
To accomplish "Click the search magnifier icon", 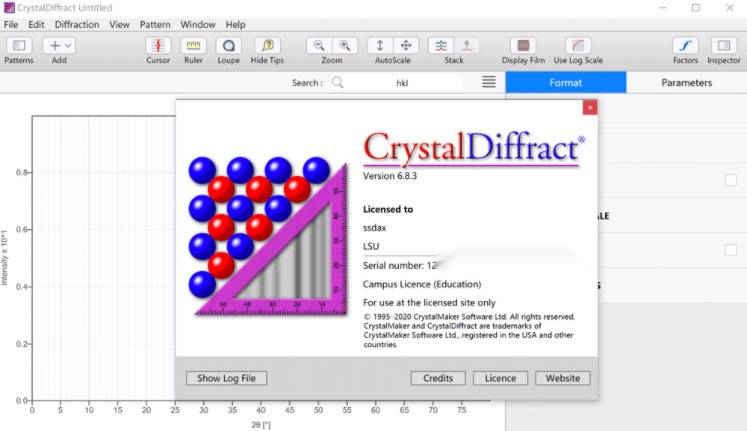I will pyautogui.click(x=338, y=82).
